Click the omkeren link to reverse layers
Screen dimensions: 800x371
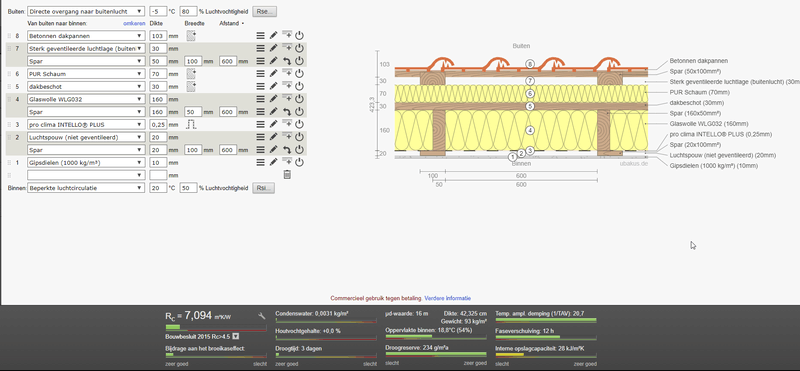pos(134,23)
